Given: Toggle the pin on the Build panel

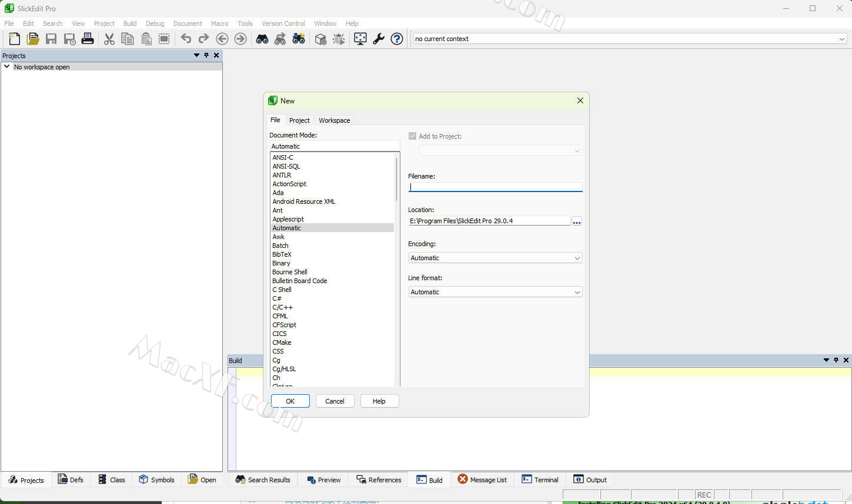Looking at the screenshot, I should click(x=836, y=360).
